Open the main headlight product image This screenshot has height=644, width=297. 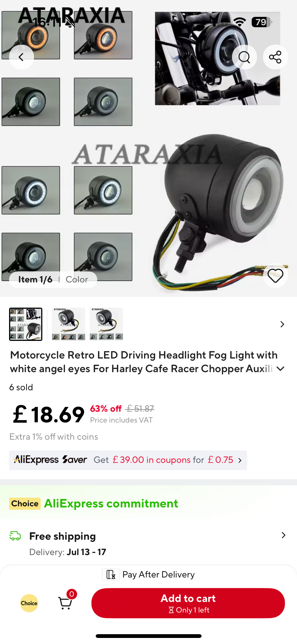point(148,149)
